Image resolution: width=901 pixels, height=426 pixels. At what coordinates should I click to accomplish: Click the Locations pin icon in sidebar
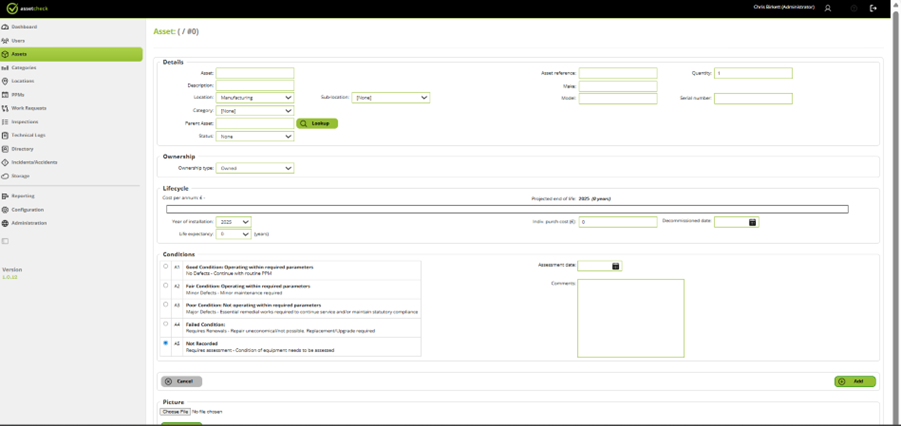pos(5,81)
